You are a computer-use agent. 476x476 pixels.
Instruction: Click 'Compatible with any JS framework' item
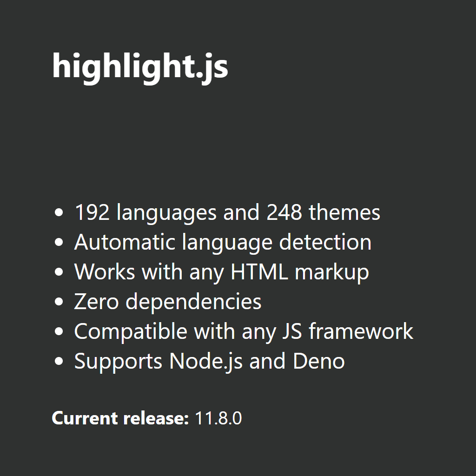[x=244, y=331]
